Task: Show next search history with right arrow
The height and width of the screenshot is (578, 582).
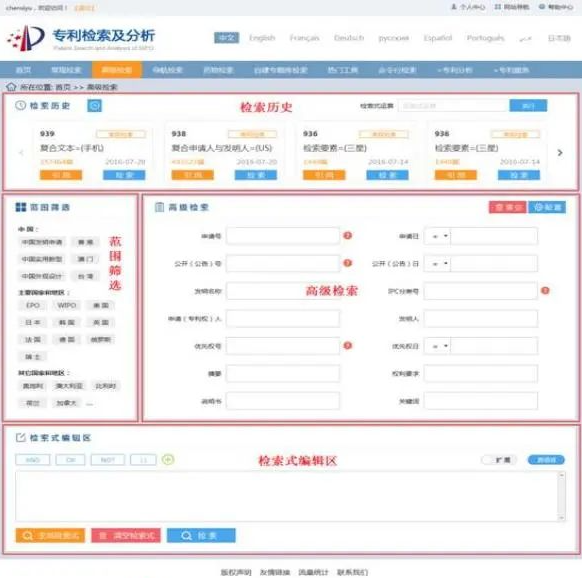Action: [x=560, y=153]
